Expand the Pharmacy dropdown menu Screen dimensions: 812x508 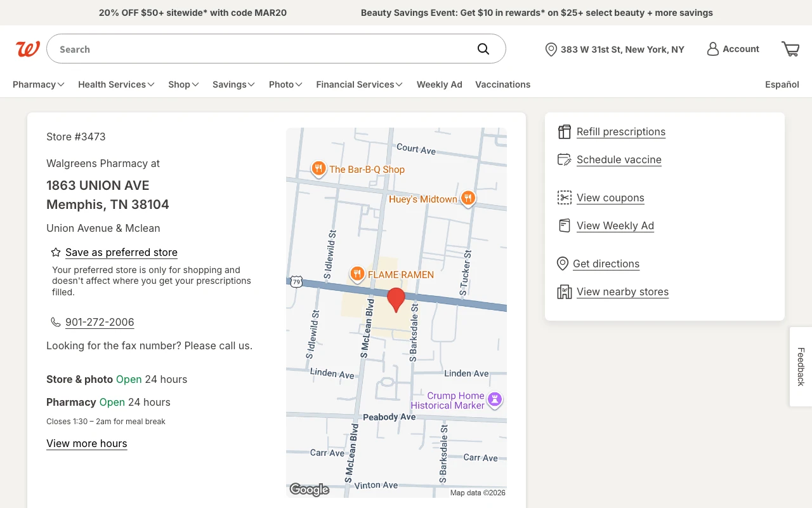click(x=38, y=84)
